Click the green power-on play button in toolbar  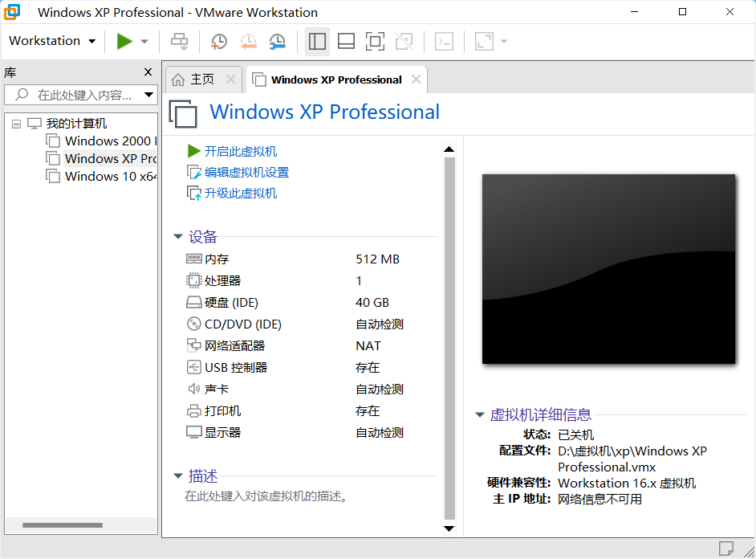124,41
